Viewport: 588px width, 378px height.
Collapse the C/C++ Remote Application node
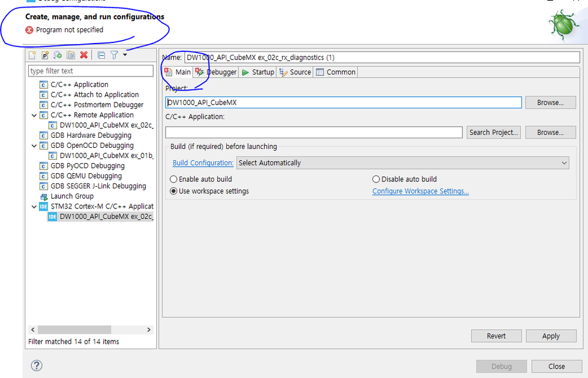point(34,115)
